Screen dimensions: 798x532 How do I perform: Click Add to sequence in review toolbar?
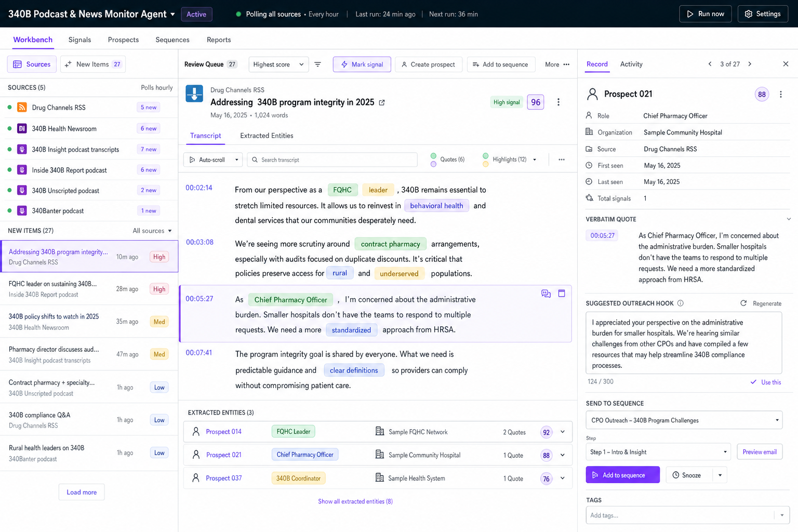pos(501,64)
